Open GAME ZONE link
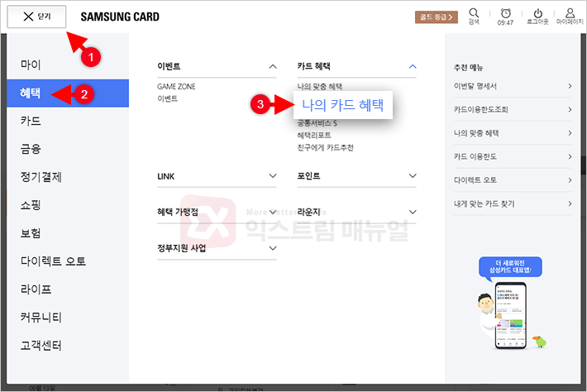Viewport: 587px width, 392px height. [x=176, y=87]
